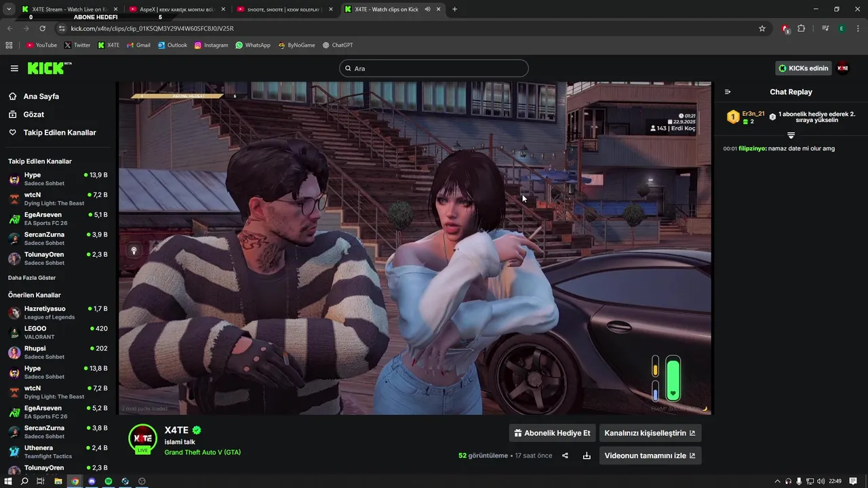868x488 pixels.
Task: Open Instagram bookmark
Action: (211, 45)
